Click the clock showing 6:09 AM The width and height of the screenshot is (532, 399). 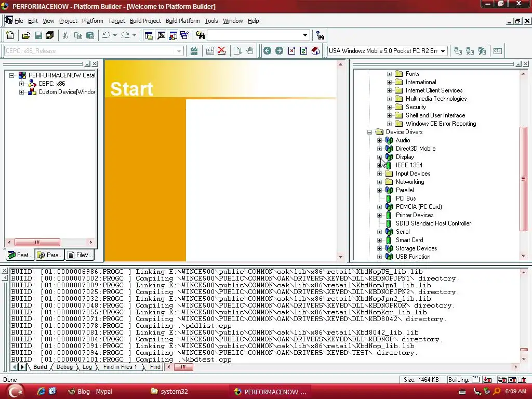[x=515, y=392]
